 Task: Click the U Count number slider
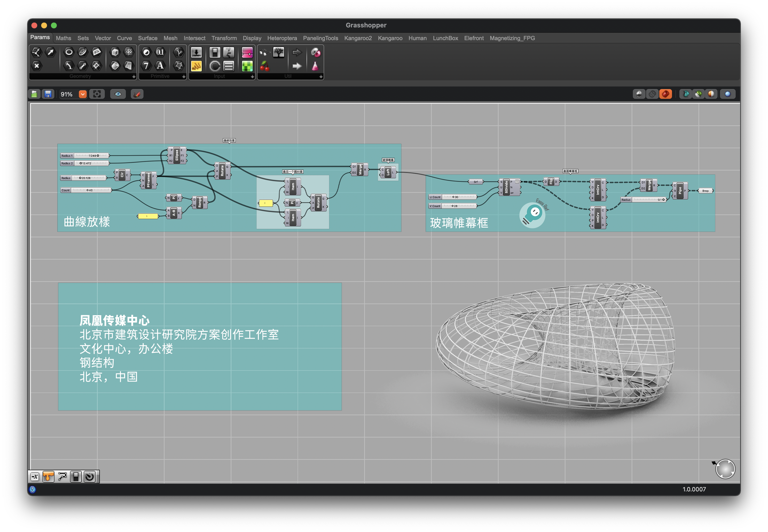click(452, 197)
